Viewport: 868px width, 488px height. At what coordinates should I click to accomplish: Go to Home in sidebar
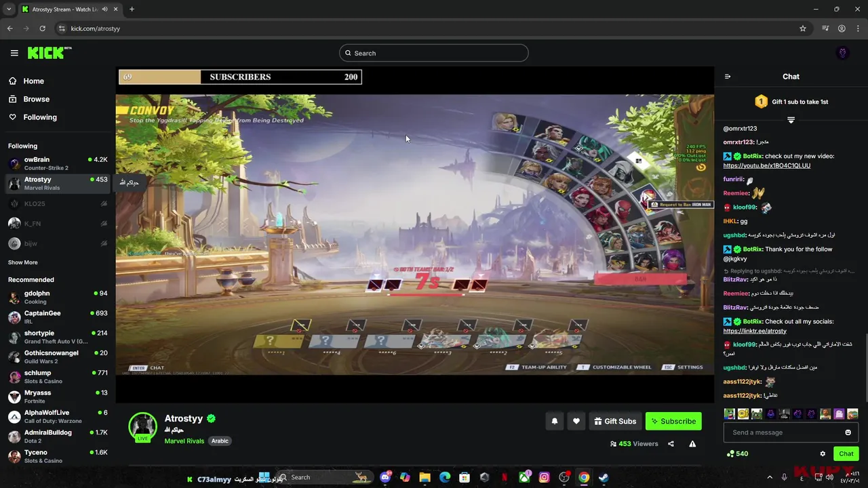pyautogui.click(x=26, y=81)
